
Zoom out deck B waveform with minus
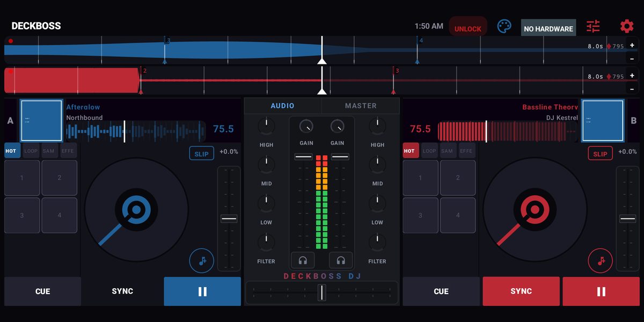[x=632, y=89]
